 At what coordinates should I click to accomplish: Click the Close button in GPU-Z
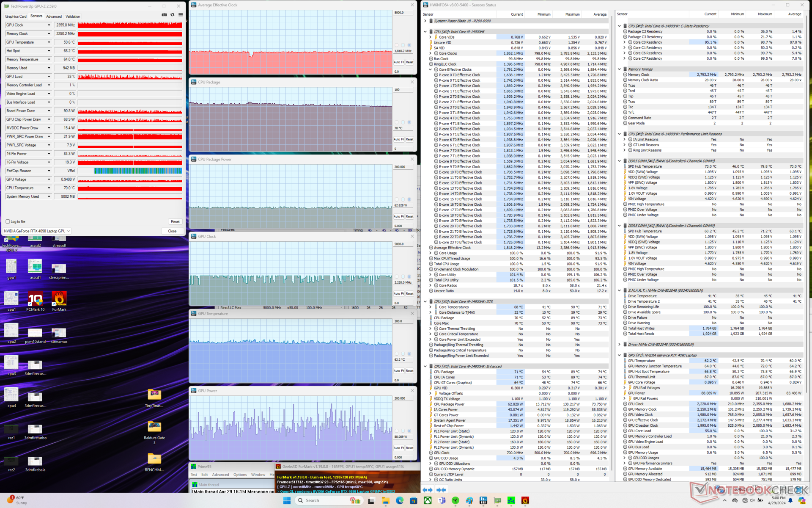pyautogui.click(x=172, y=231)
